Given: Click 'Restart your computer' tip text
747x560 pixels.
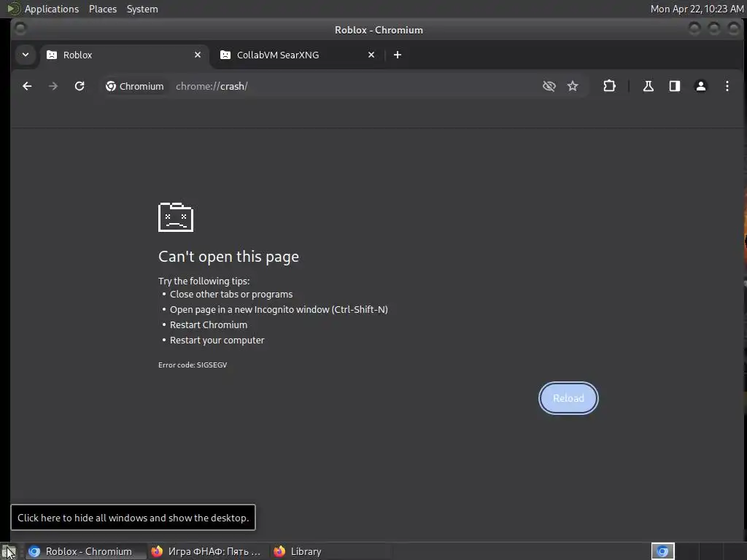Looking at the screenshot, I should tap(217, 340).
